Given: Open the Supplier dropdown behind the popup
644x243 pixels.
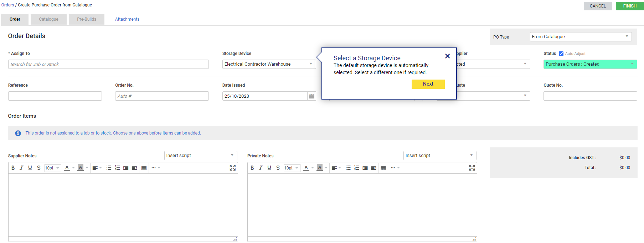Looking at the screenshot, I should 493,64.
